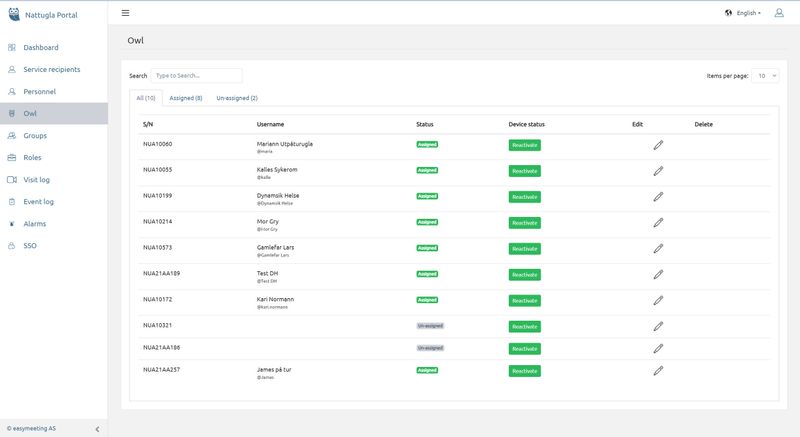
Task: Open the user profile icon
Action: [x=779, y=13]
